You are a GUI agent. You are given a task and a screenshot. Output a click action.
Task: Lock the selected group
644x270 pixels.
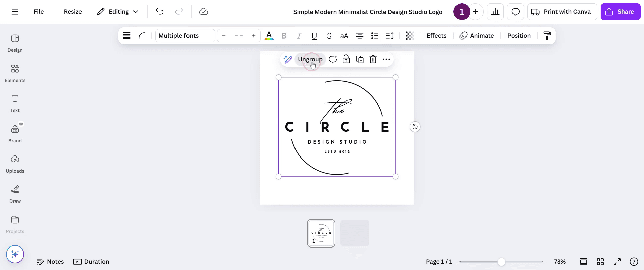[346, 59]
